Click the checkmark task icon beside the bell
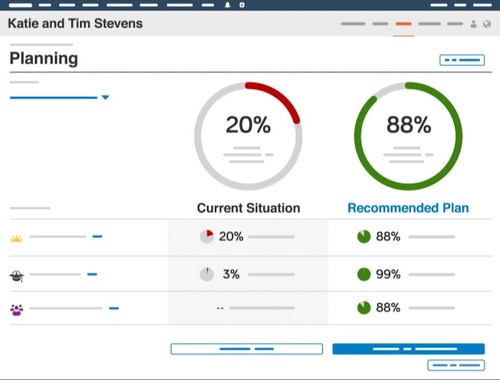Viewport: 500px width, 380px height. tap(242, 5)
